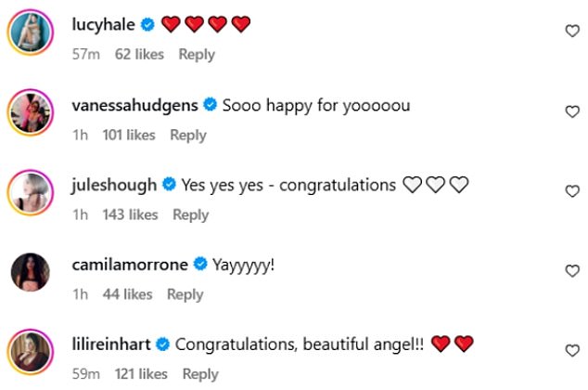
Task: Like lucyhale's comment with the heart icon
Action: tap(571, 32)
